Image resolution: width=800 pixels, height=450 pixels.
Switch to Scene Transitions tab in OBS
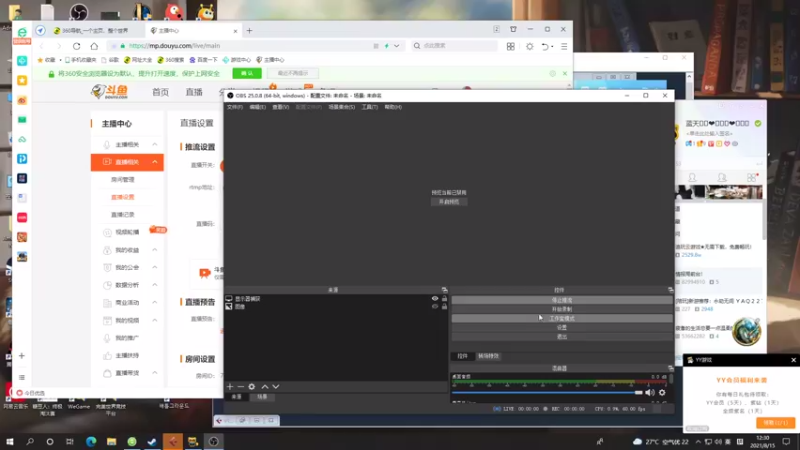[x=488, y=356]
